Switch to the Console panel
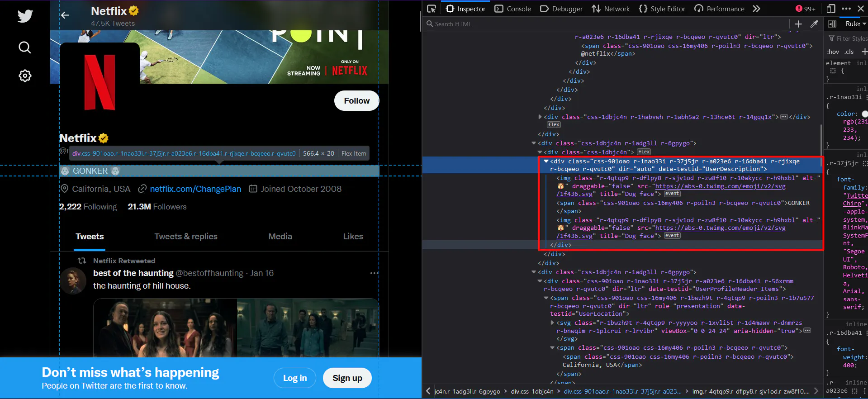Viewport: 868px width, 399px height. coord(513,9)
